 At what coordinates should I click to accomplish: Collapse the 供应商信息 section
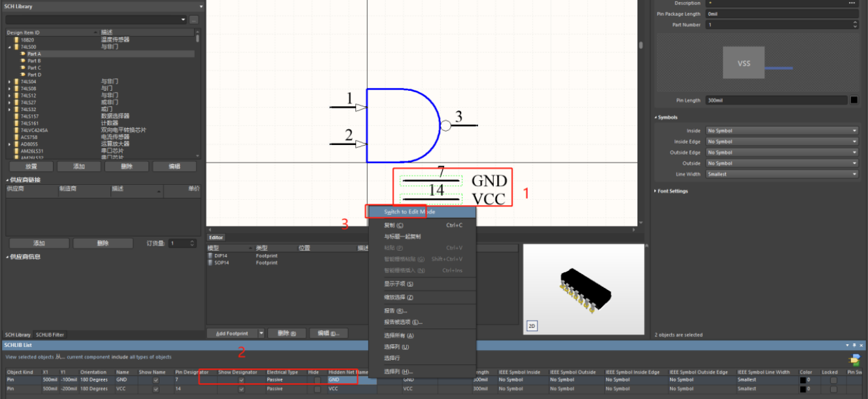click(x=8, y=257)
